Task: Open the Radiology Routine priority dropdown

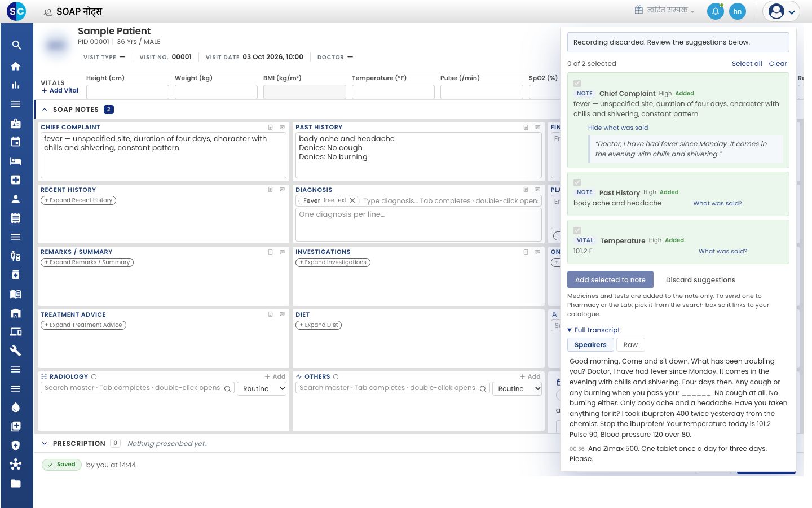Action: [x=262, y=389]
